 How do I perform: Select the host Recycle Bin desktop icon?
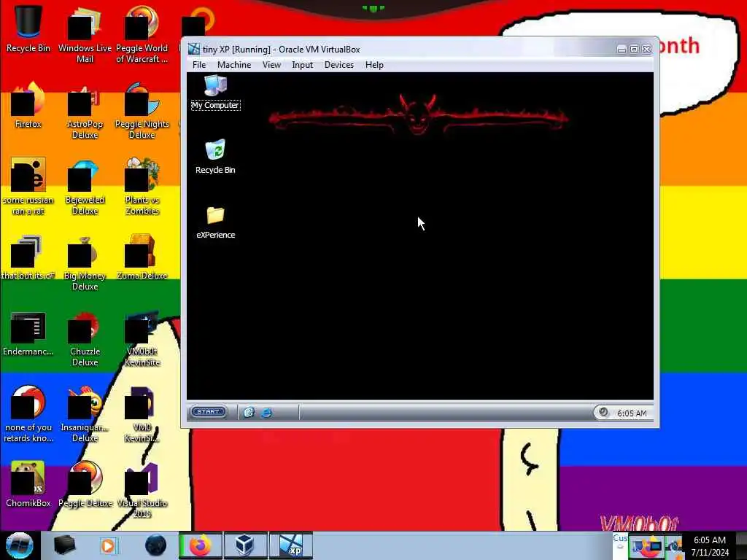[x=28, y=28]
